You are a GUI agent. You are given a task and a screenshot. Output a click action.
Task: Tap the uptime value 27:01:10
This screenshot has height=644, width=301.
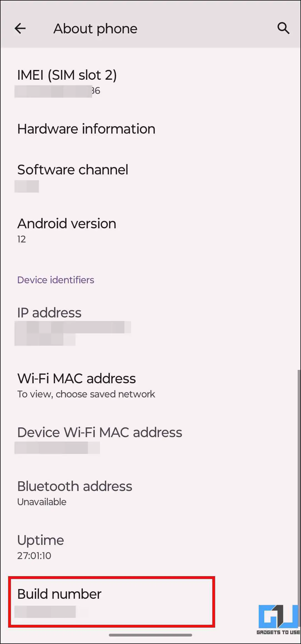coord(34,556)
